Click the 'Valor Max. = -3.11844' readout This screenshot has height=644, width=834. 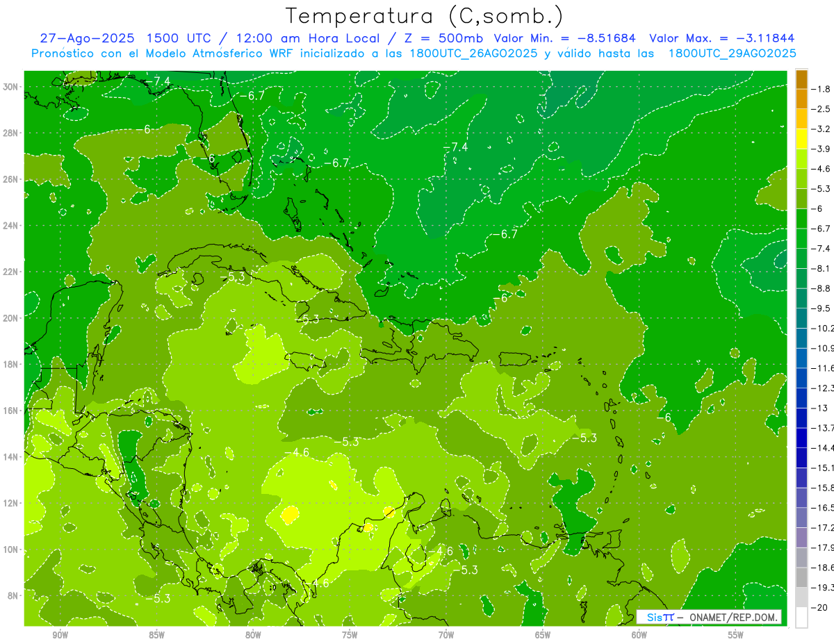[x=722, y=38]
